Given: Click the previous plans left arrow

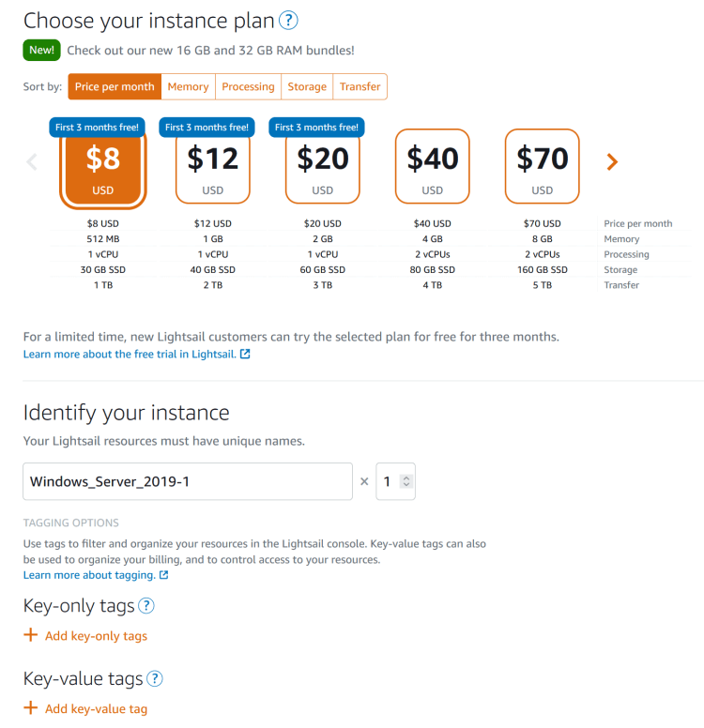Looking at the screenshot, I should [x=32, y=162].
